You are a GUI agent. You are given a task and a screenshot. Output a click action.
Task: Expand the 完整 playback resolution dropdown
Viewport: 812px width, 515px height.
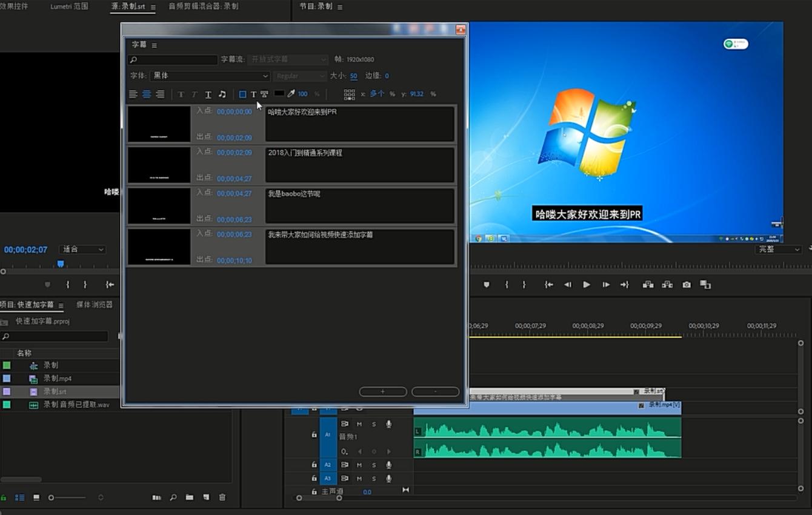click(779, 250)
